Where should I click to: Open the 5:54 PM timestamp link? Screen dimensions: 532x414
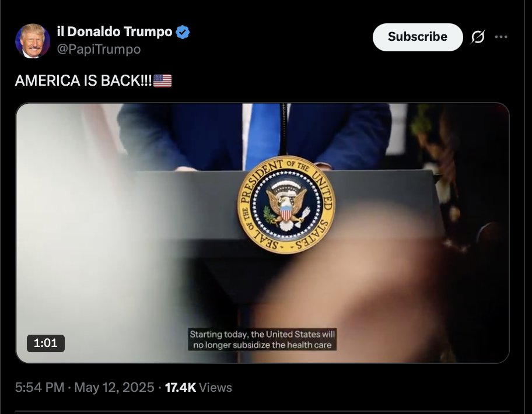[40, 387]
